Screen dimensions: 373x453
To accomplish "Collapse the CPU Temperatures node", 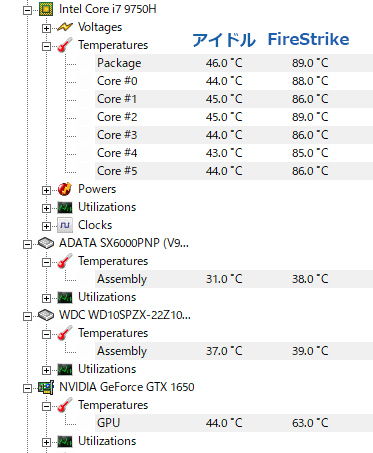I will tap(46, 46).
